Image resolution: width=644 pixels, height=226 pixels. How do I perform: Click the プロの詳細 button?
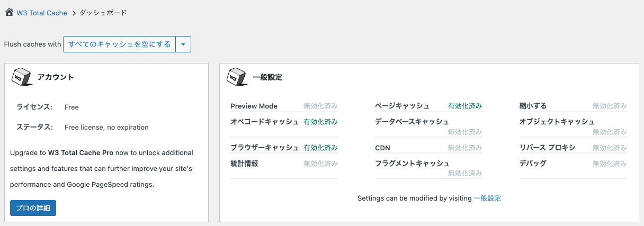pyautogui.click(x=33, y=208)
